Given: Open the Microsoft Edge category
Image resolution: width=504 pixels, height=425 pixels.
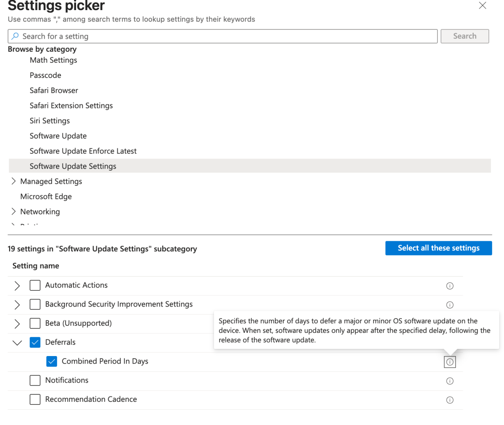Looking at the screenshot, I should (x=46, y=196).
